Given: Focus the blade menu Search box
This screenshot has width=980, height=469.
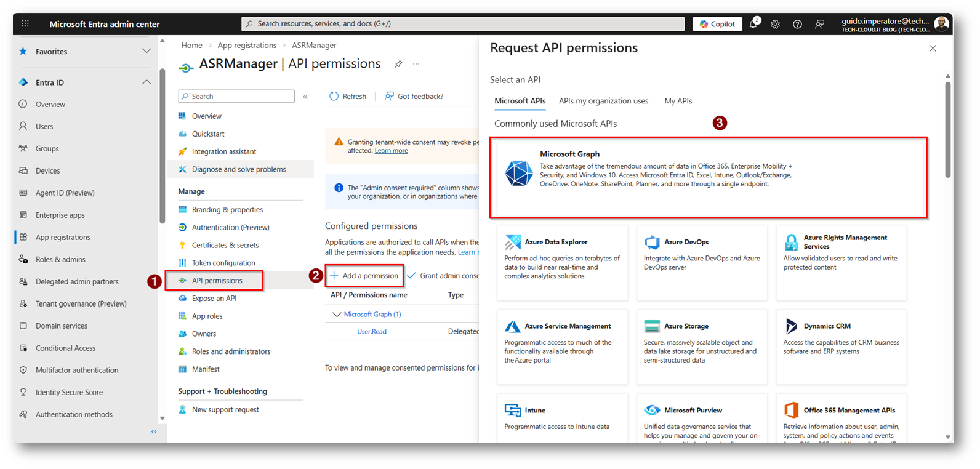Looking at the screenshot, I should click(x=236, y=96).
